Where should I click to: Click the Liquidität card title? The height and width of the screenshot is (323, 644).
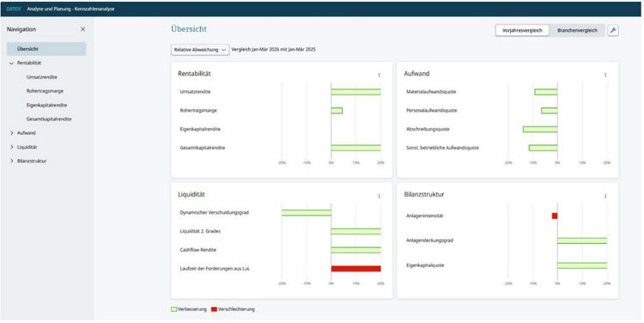191,194
